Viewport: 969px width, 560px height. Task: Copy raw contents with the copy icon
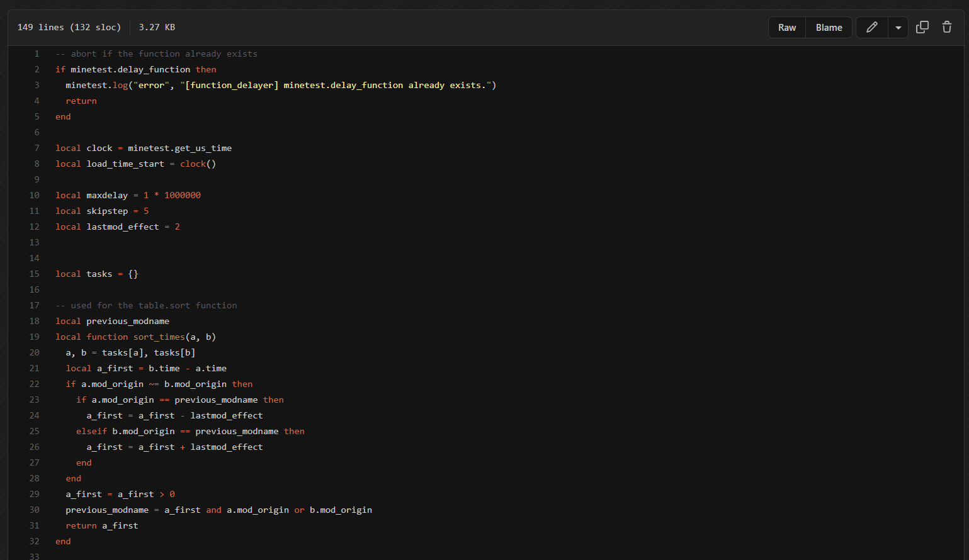pyautogui.click(x=922, y=27)
